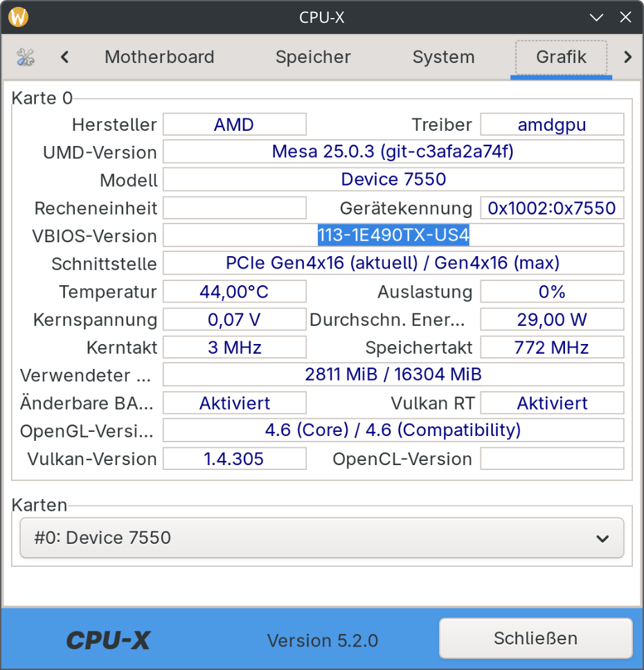
Task: Open the Karten dropdown '#0: Device 7550'
Action: [x=321, y=538]
